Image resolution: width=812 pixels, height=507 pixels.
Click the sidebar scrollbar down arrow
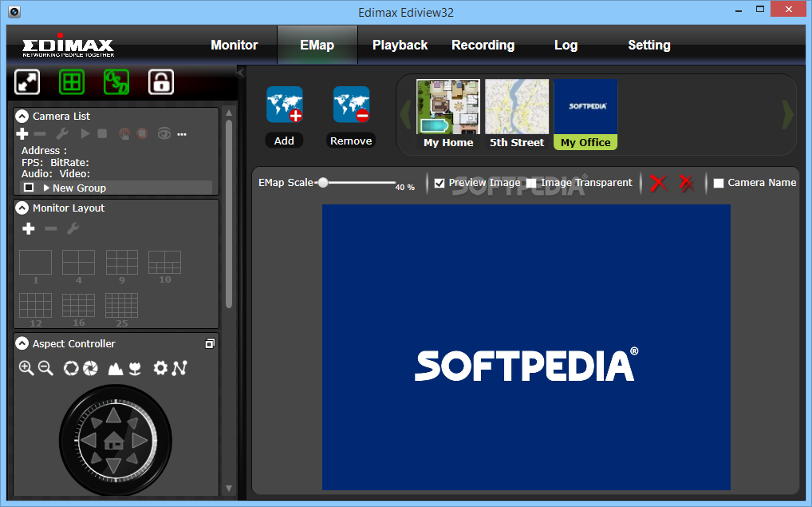pyautogui.click(x=229, y=489)
